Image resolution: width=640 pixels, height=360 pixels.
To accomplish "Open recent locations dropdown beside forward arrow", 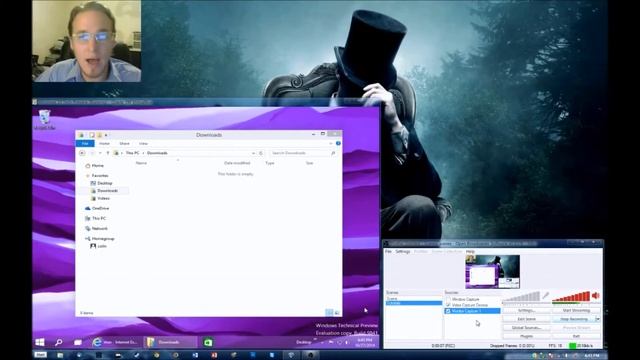I will tap(100, 153).
